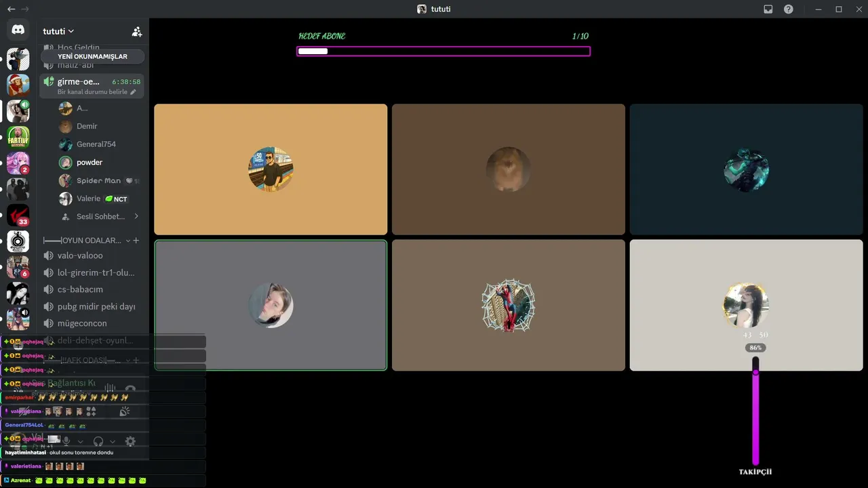Open user settings gear icon
The width and height of the screenshot is (868, 488).
[130, 441]
